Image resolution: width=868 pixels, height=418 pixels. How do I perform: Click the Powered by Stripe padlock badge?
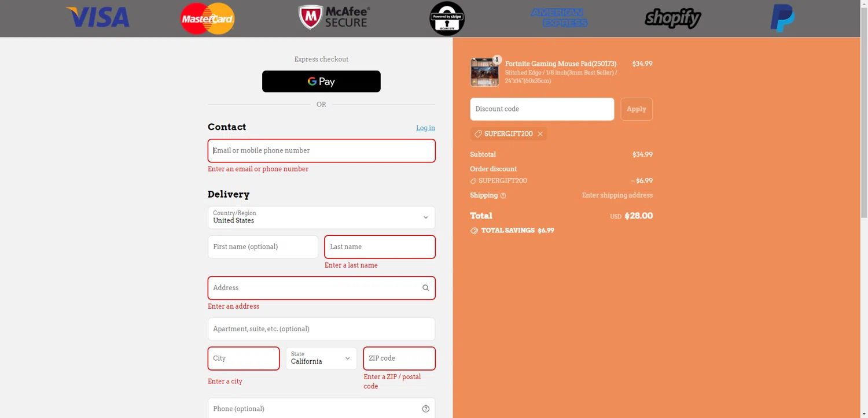pyautogui.click(x=447, y=19)
